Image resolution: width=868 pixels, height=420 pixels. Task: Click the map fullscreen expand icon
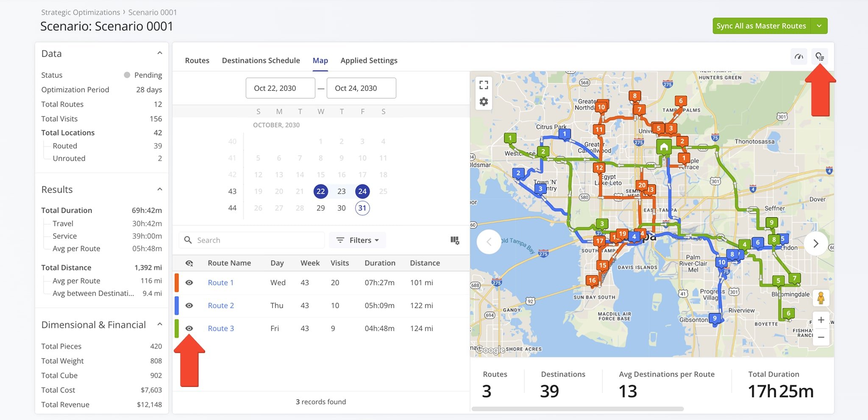pos(484,85)
